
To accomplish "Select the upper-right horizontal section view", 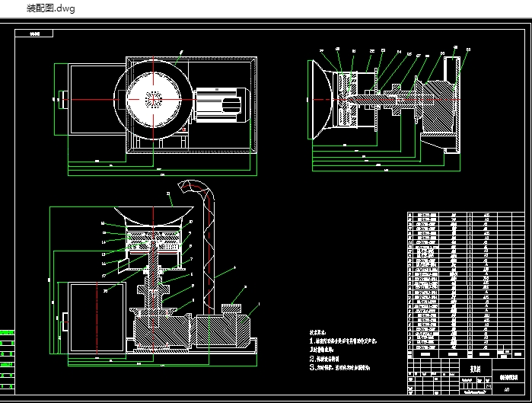I will point(389,110).
